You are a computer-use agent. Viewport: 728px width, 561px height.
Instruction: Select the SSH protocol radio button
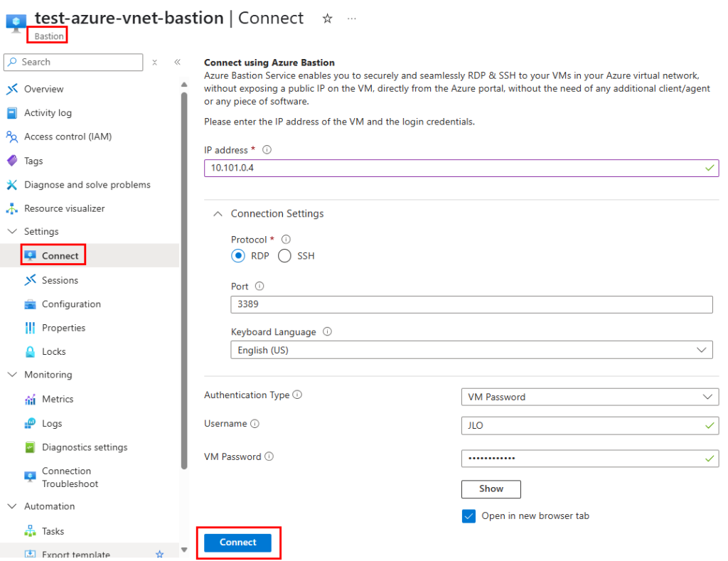click(x=284, y=256)
